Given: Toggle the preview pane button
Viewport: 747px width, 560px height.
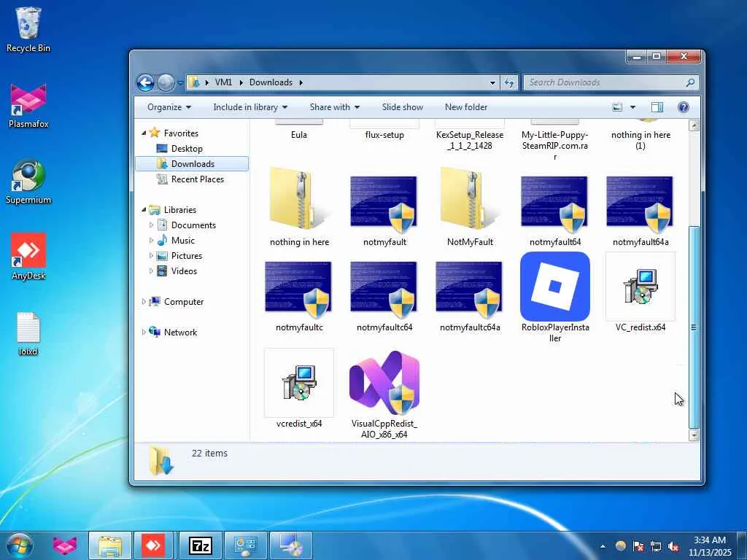Looking at the screenshot, I should click(x=657, y=107).
